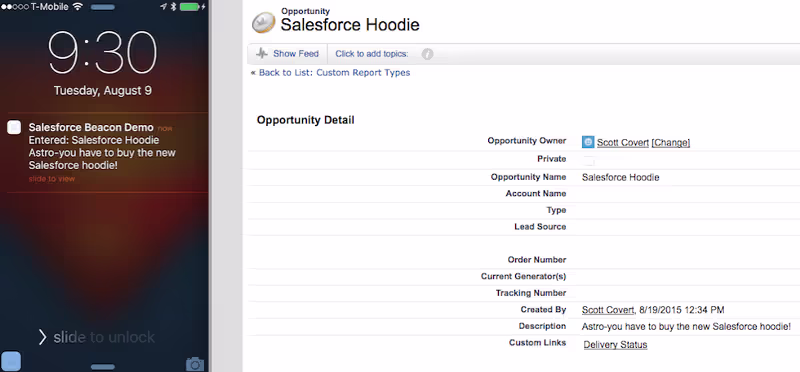Tap the blue app icon at the lock screen's bottom left

pyautogui.click(x=11, y=361)
